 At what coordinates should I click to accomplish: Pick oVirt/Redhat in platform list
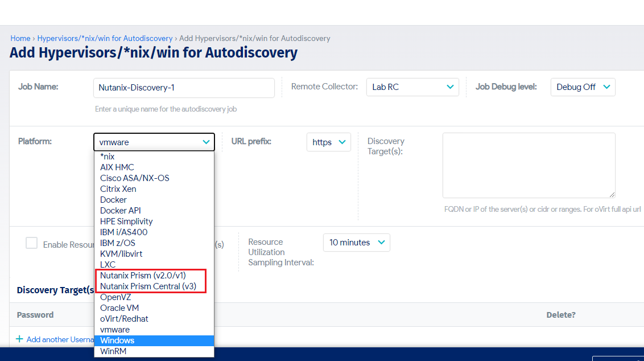[154, 319]
